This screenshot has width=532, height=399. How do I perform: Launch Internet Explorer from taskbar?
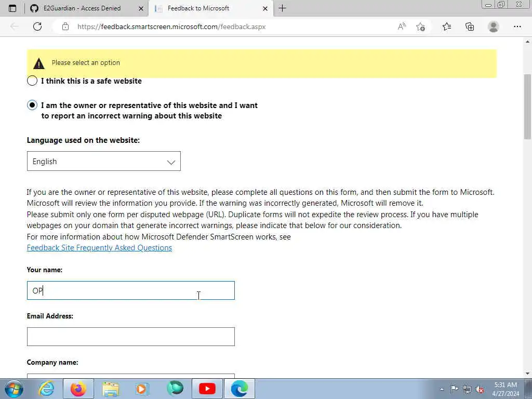(46, 389)
